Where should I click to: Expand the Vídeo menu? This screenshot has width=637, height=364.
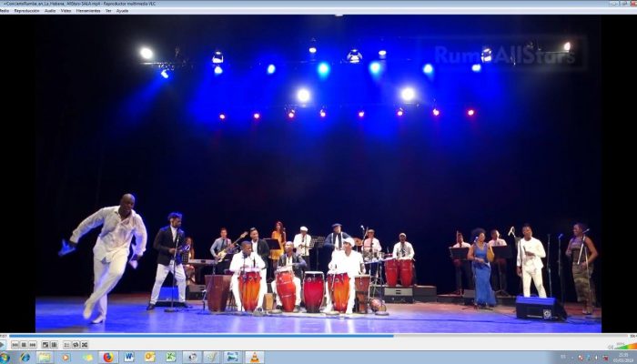pos(66,11)
